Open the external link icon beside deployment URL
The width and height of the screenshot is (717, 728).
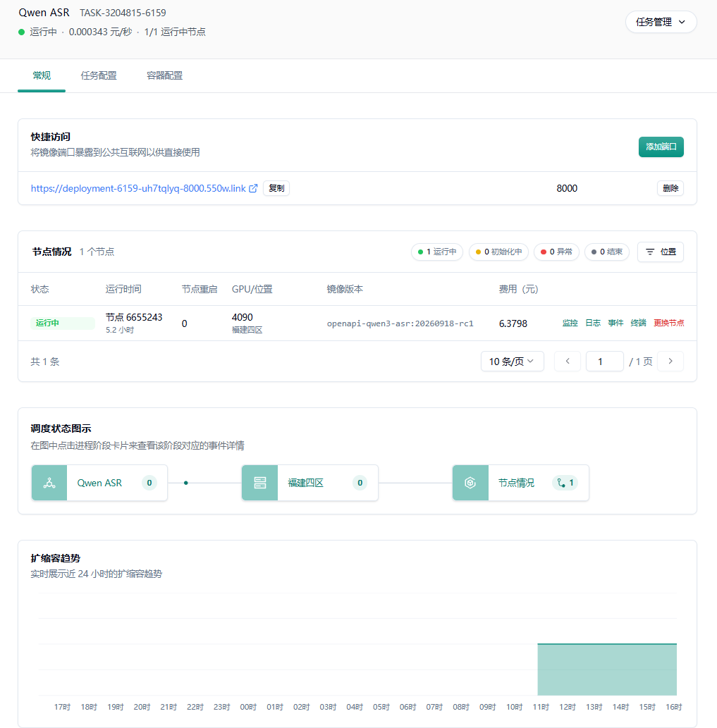point(253,188)
